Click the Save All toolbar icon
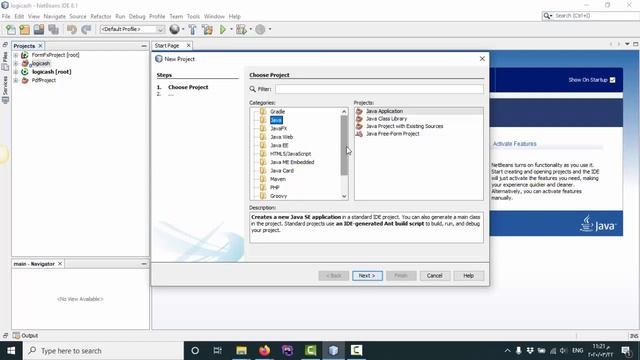 tap(53, 29)
